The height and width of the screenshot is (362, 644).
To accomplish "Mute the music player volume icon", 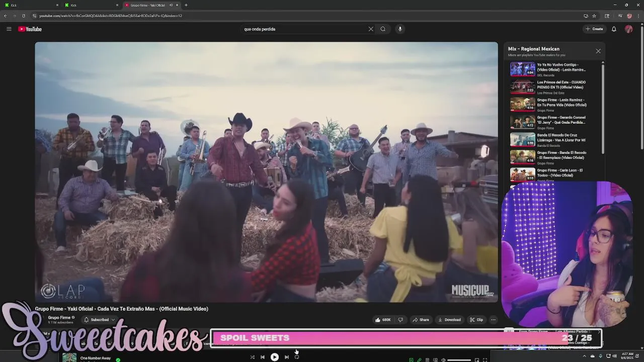I will coord(443,360).
